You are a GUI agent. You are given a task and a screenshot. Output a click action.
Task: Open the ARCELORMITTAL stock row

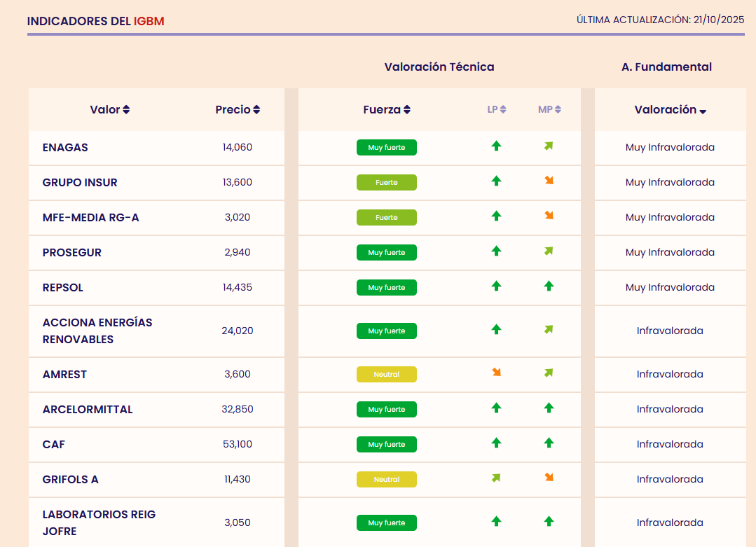[88, 410]
